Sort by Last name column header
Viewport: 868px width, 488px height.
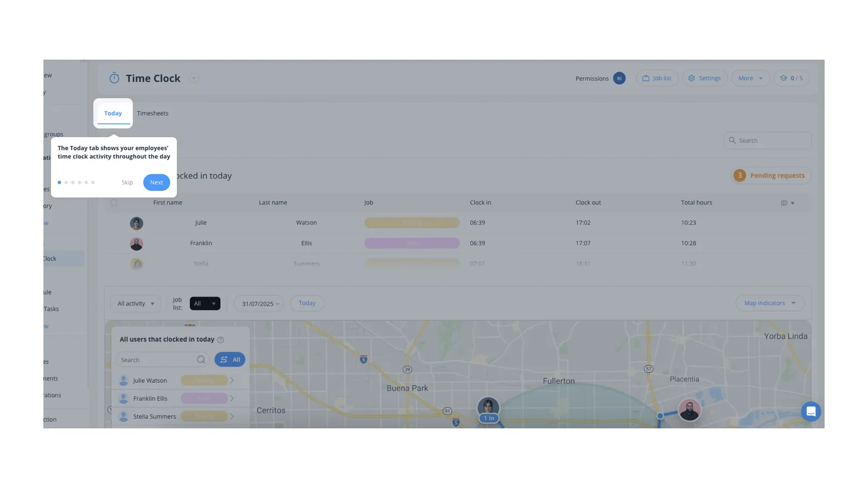[273, 202]
